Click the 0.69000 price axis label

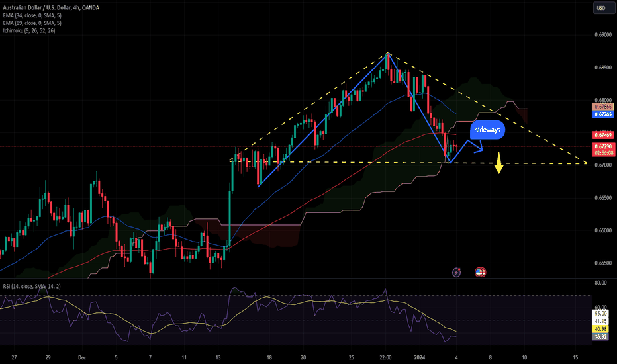click(x=603, y=35)
